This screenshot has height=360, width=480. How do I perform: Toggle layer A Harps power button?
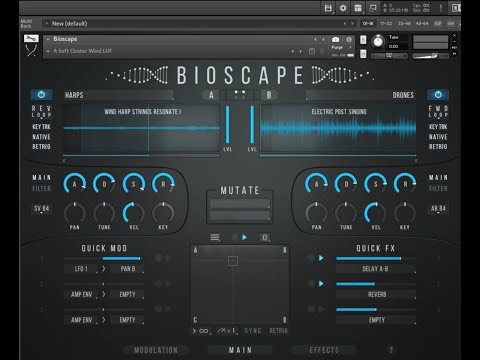[x=41, y=94]
